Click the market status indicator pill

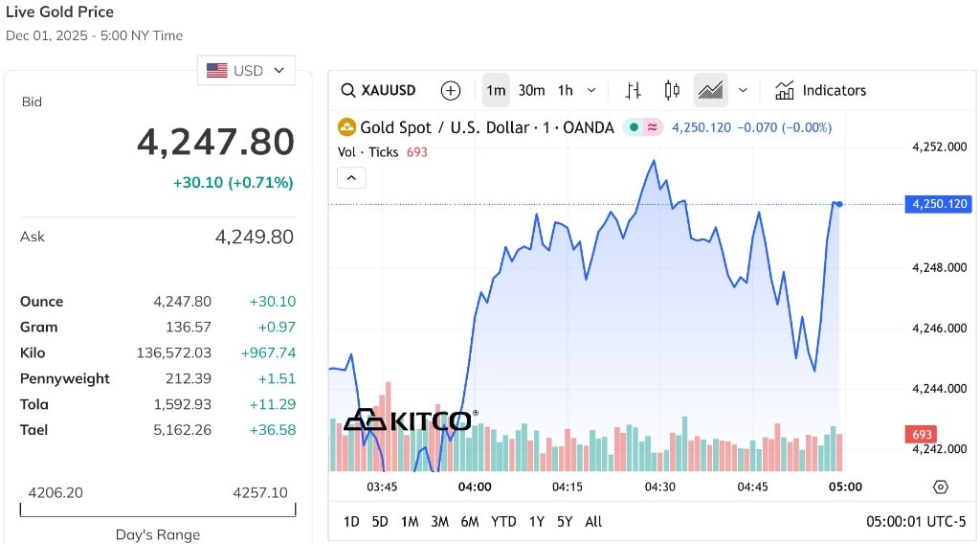[x=643, y=127]
